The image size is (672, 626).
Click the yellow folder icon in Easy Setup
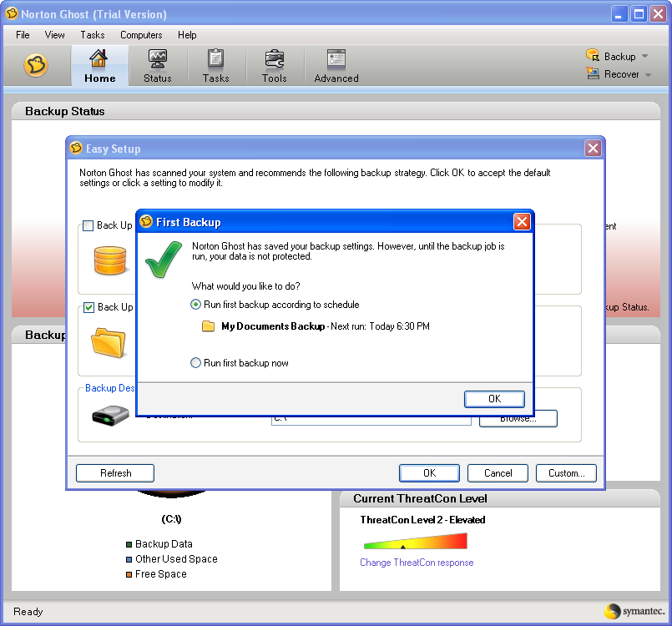108,342
